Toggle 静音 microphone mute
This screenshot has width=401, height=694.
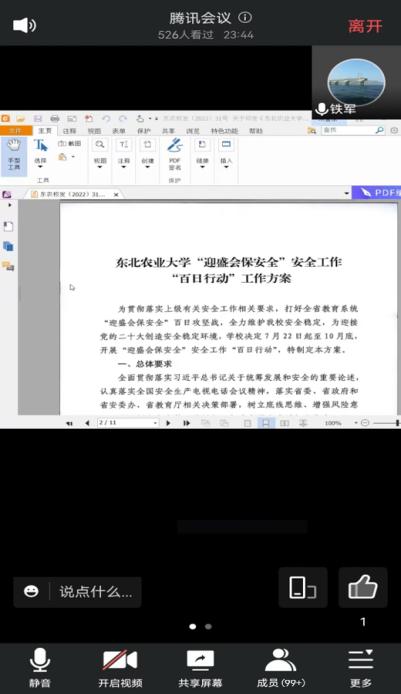[x=39, y=667]
